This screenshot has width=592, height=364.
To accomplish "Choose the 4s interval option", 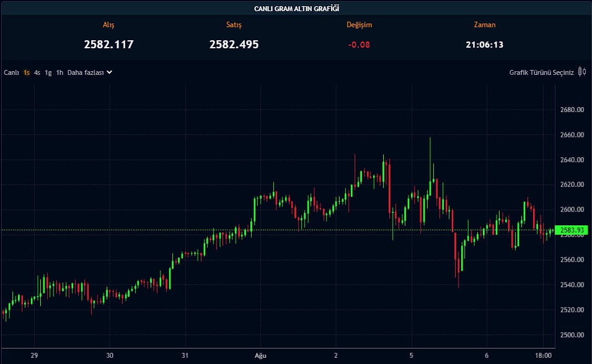I will [37, 72].
